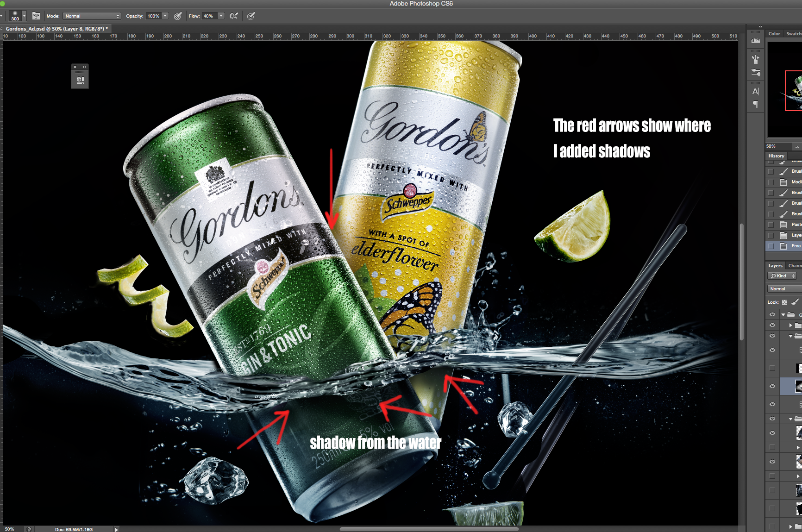Viewport: 802px width, 532px height.
Task: Click status bar icon beside zoom field
Action: coord(29,529)
